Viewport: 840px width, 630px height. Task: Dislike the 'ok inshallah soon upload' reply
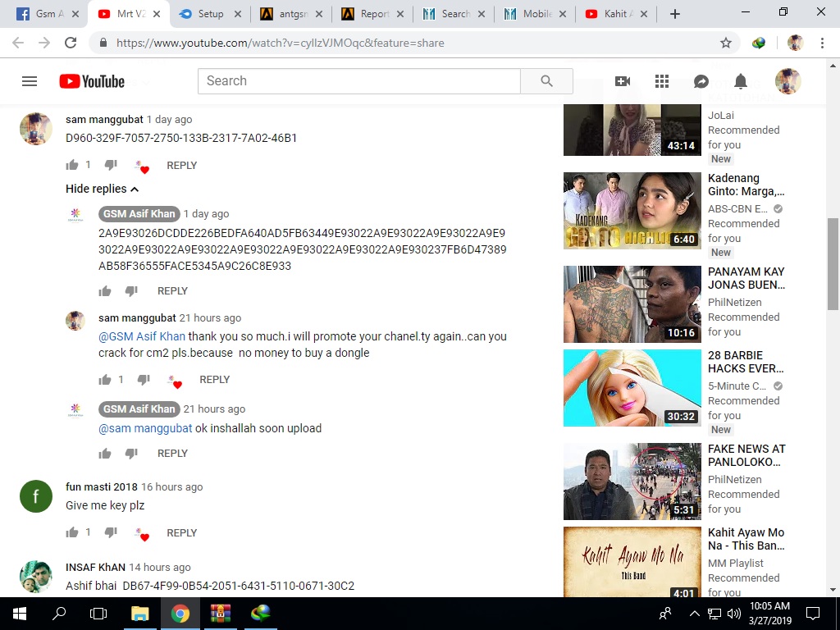[x=131, y=453]
